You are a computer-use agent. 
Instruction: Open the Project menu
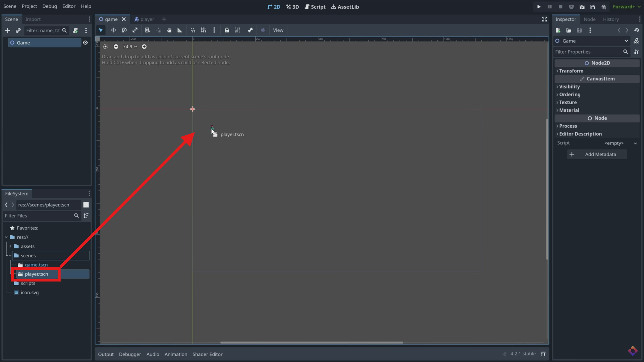[29, 6]
